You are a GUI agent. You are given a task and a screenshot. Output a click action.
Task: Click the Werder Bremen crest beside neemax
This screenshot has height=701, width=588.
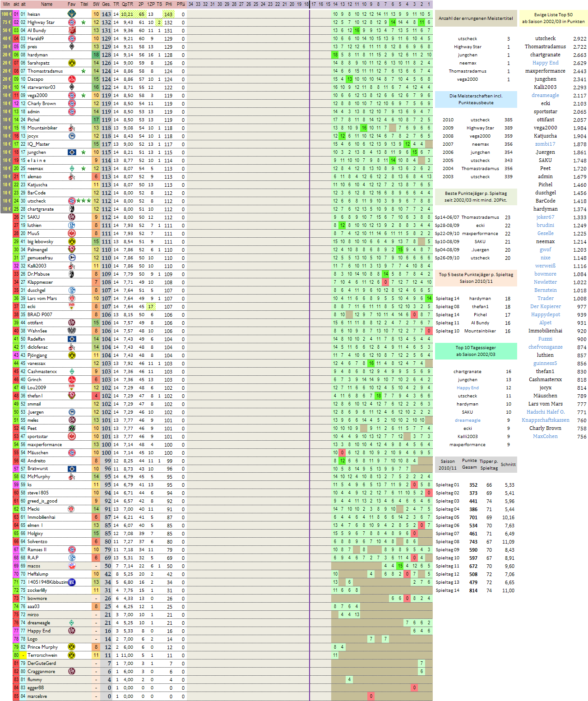coord(71,168)
